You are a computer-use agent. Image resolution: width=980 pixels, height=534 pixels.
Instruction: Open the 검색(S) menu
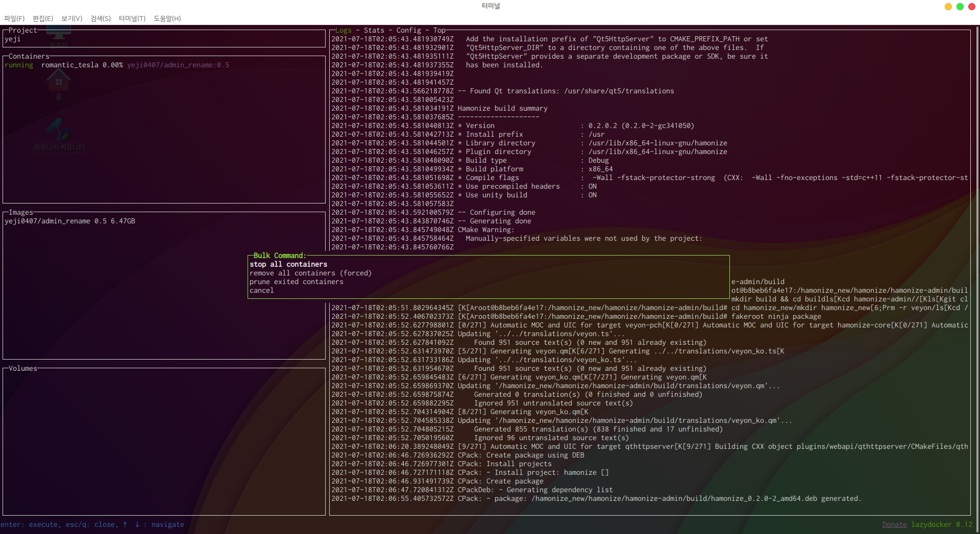[x=101, y=18]
